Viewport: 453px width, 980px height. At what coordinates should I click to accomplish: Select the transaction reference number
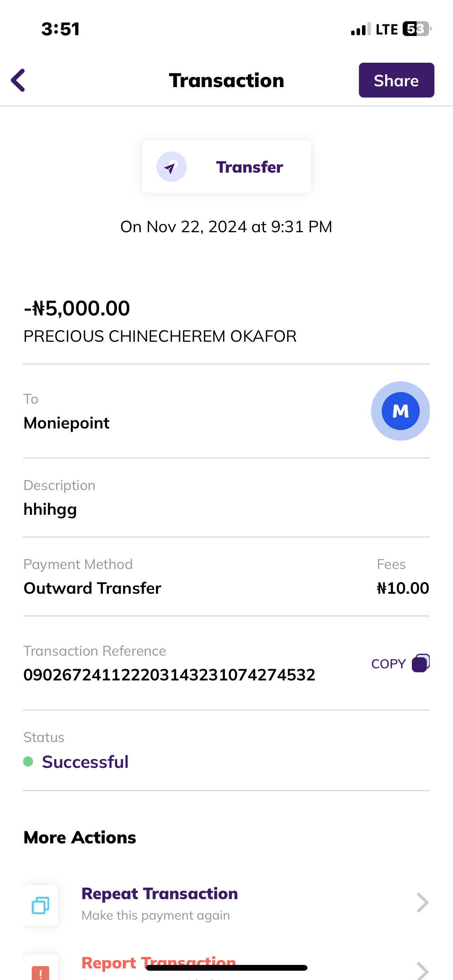click(169, 675)
